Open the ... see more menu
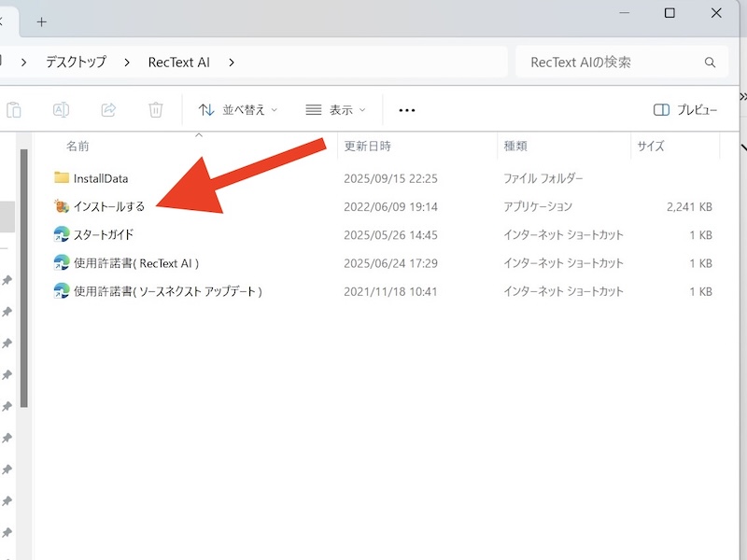Screen dimensions: 747x560 406,109
